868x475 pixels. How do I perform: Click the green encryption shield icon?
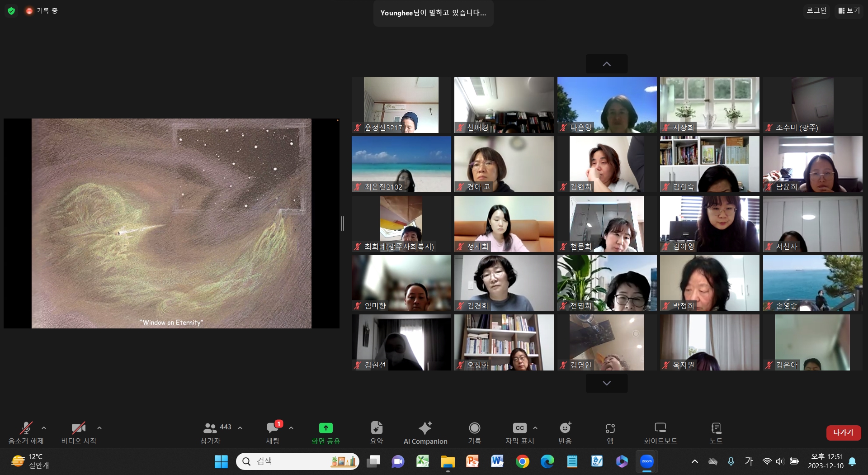[11, 11]
